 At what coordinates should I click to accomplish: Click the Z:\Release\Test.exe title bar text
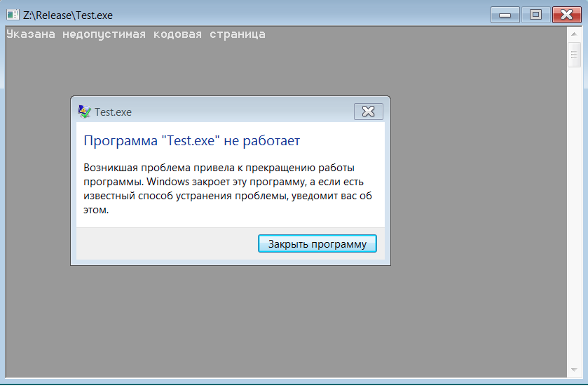click(68, 15)
